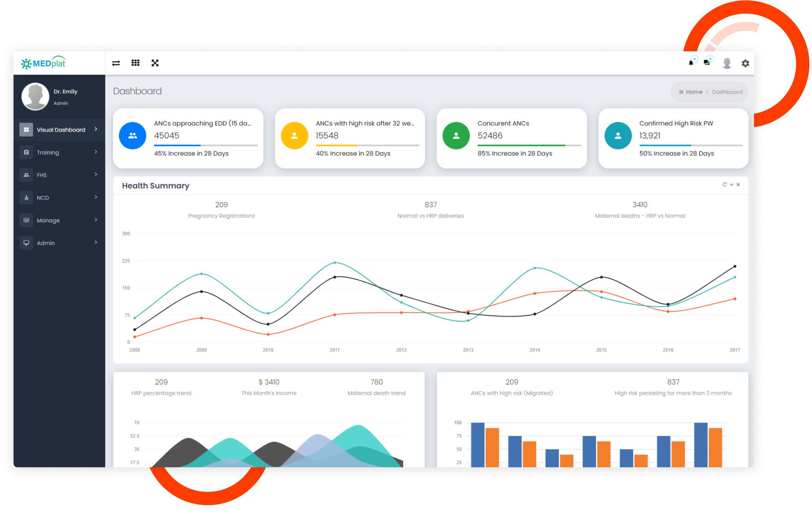
Task: Expand the Training menu chevron
Action: click(x=96, y=152)
